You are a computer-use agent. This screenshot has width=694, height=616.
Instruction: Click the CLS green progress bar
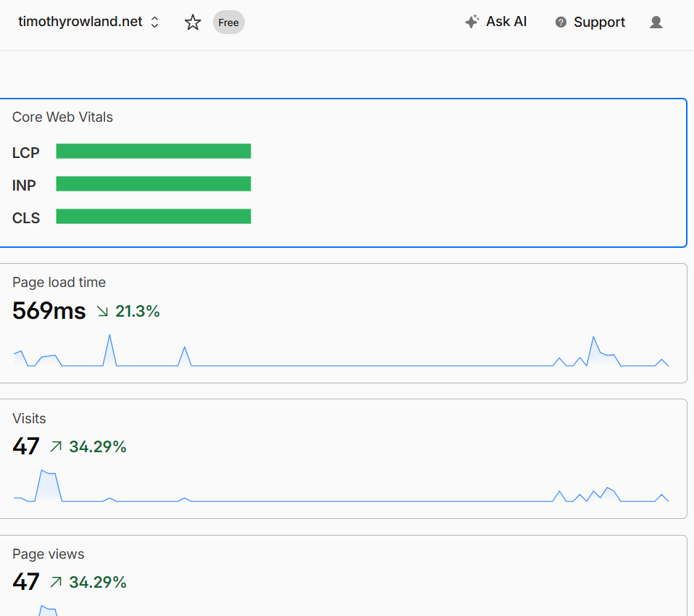[x=154, y=217]
